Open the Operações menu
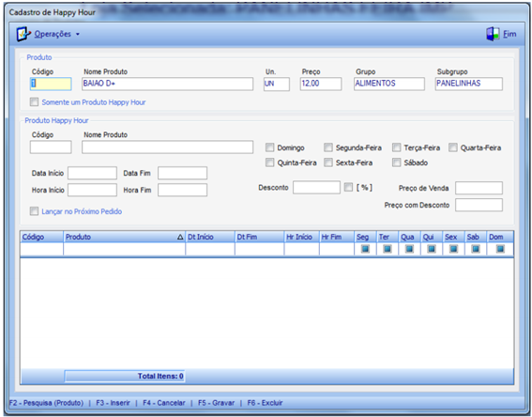 tap(53, 34)
